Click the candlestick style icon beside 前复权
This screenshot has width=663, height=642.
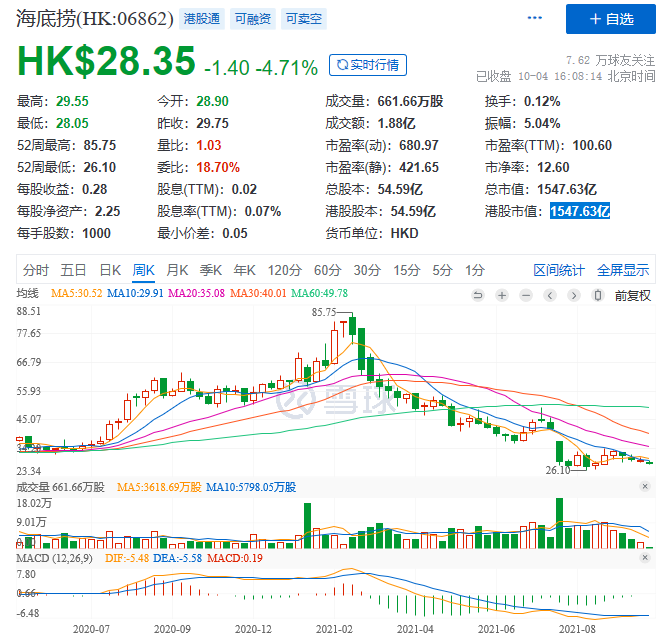[598, 295]
